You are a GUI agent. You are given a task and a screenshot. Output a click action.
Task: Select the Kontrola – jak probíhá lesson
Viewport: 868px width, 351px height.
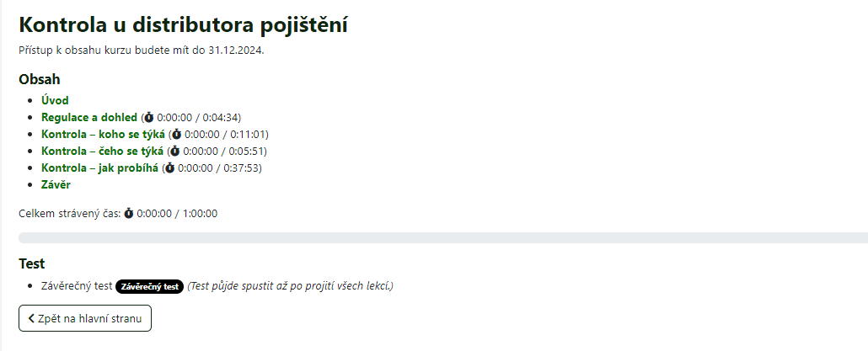(x=99, y=168)
